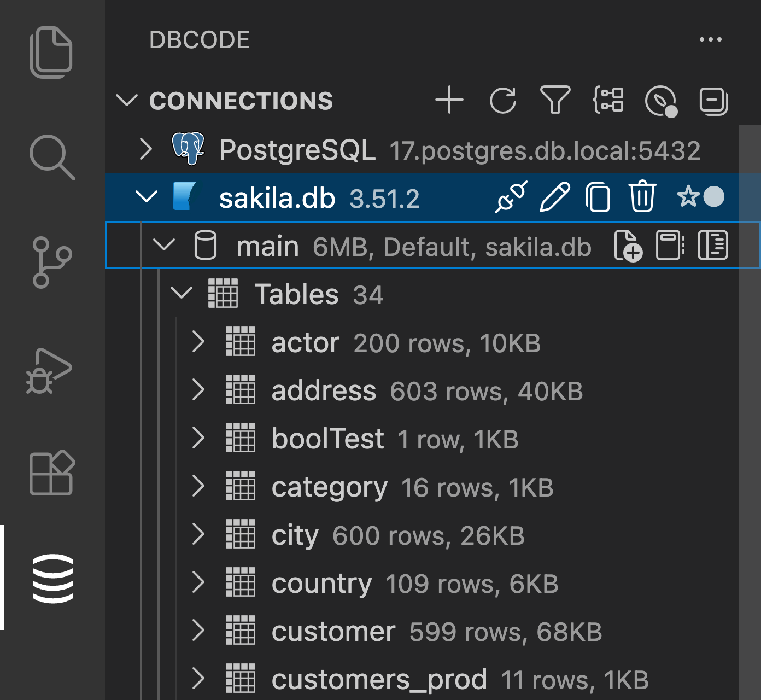The height and width of the screenshot is (700, 761).
Task: Refresh the connections list
Action: 502,100
